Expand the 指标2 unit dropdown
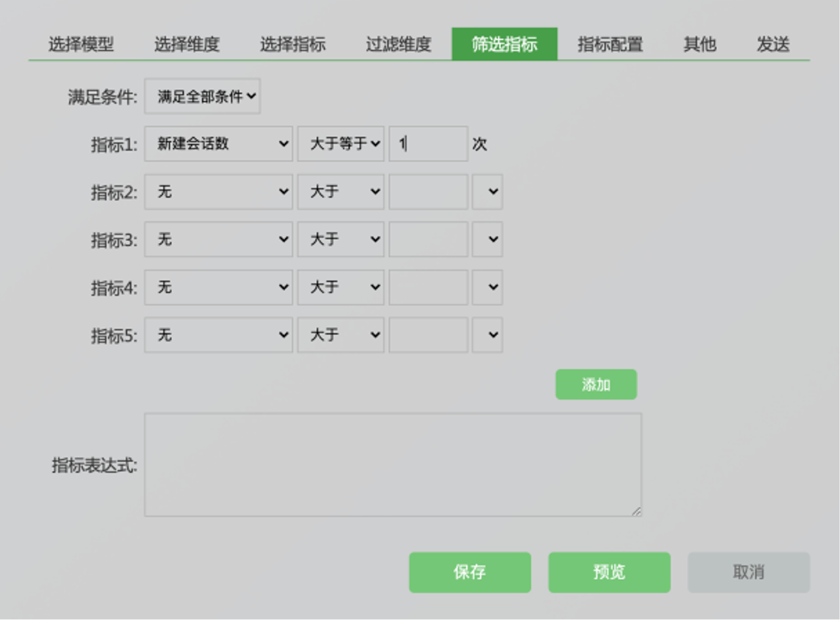Viewport: 840px width, 620px height. coord(487,192)
